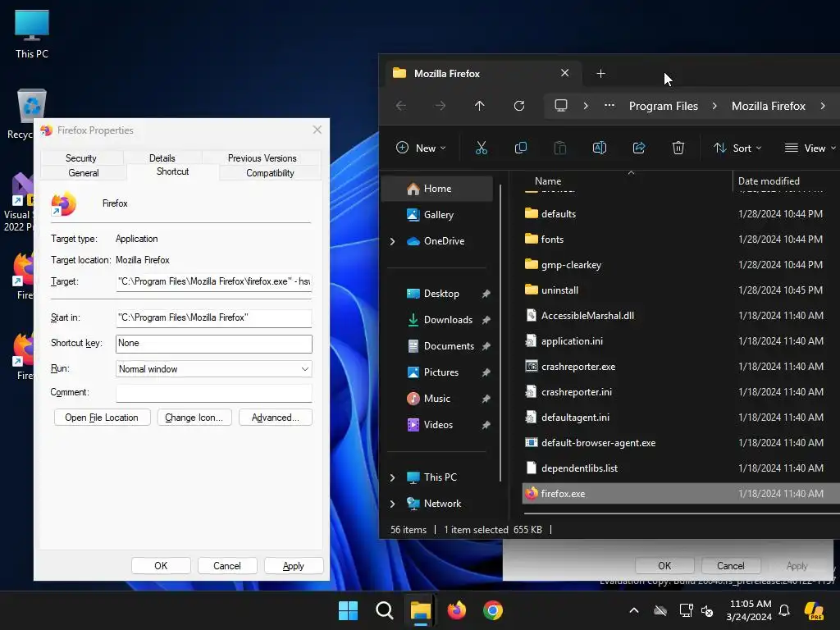Launch Chrome from the taskbar
Image resolution: width=840 pixels, height=630 pixels.
pyautogui.click(x=492, y=610)
